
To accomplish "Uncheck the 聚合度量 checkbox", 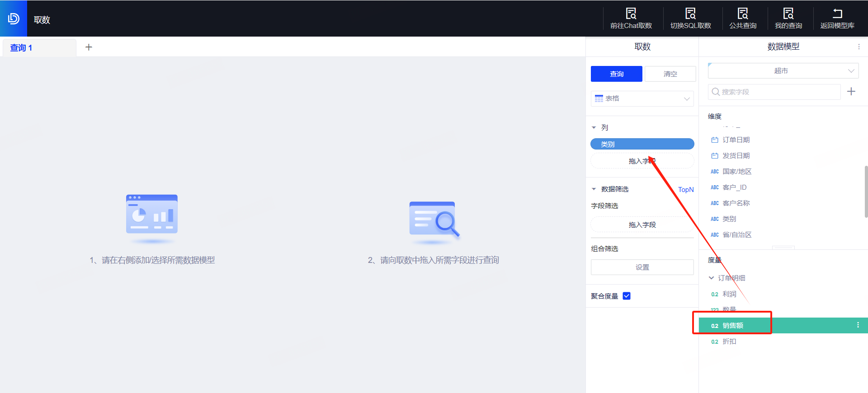I will point(627,296).
